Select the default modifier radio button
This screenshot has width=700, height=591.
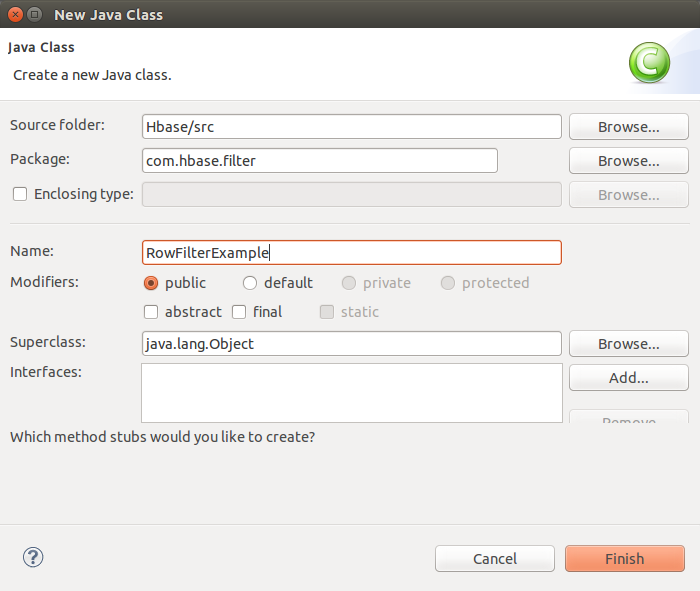[x=250, y=283]
